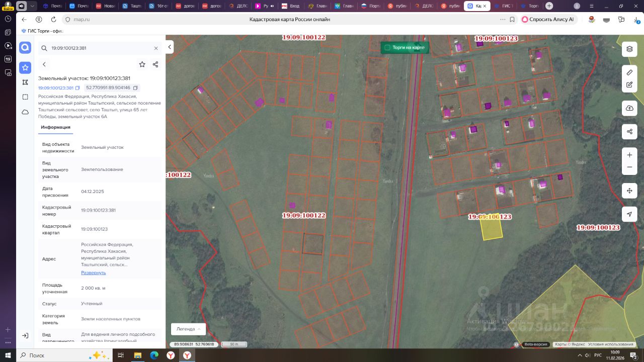Open the 'ГИС Торги' bookmark
This screenshot has height=362, width=644.
click(42, 31)
